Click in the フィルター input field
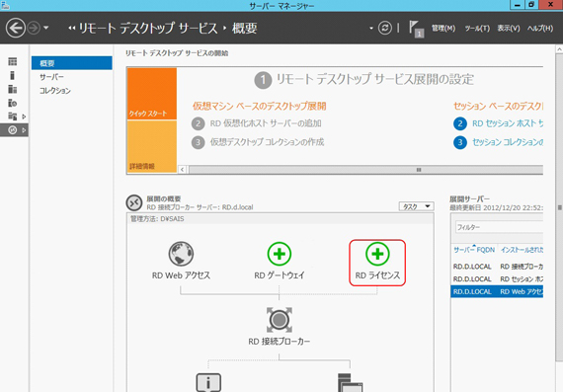 499,227
